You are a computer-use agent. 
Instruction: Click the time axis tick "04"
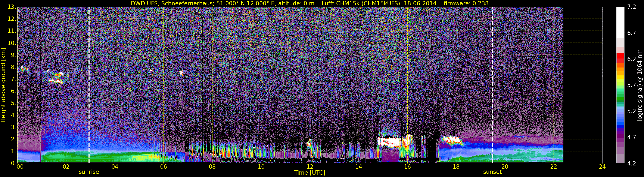pyautogui.click(x=115, y=167)
